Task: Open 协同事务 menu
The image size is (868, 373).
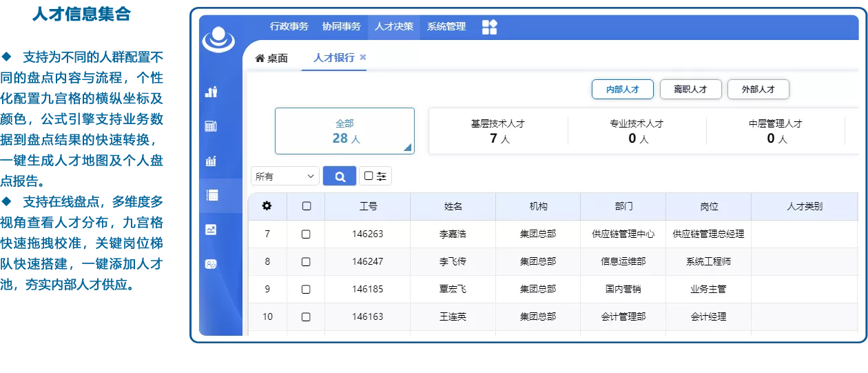Action: coord(342,27)
